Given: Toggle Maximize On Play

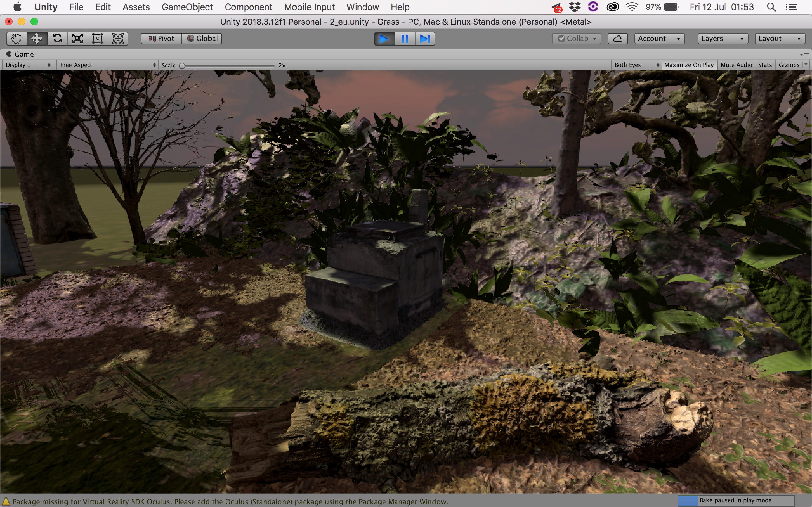Looking at the screenshot, I should [x=689, y=65].
